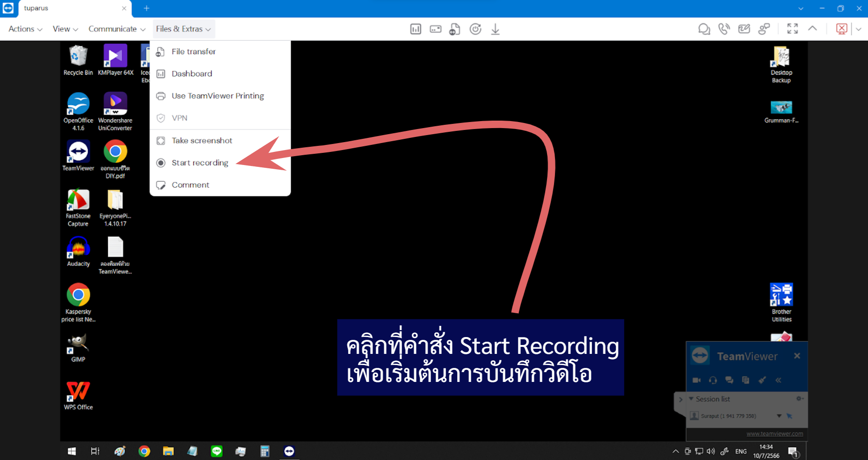
Task: Click the red end session icon
Action: click(x=841, y=29)
